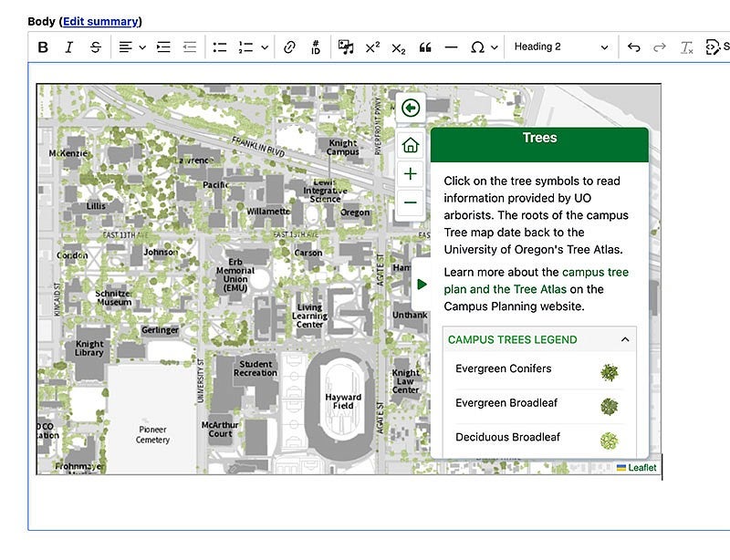Screen dimensions: 730x560
Task: Increase indent of paragraph
Action: coord(163,47)
